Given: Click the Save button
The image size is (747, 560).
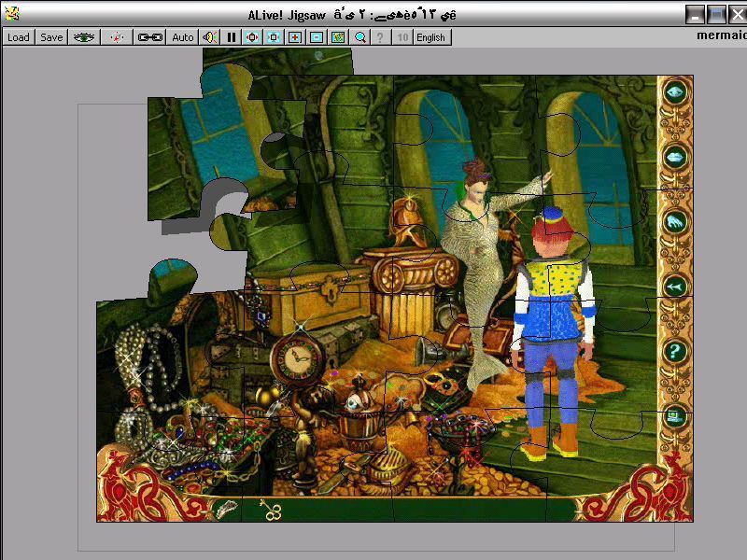Looking at the screenshot, I should point(51,37).
